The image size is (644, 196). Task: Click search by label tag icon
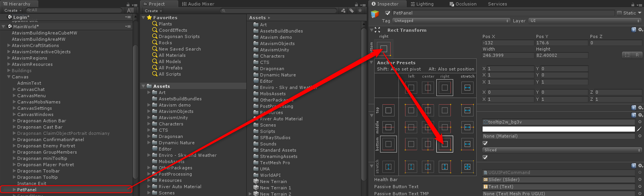(x=352, y=11)
